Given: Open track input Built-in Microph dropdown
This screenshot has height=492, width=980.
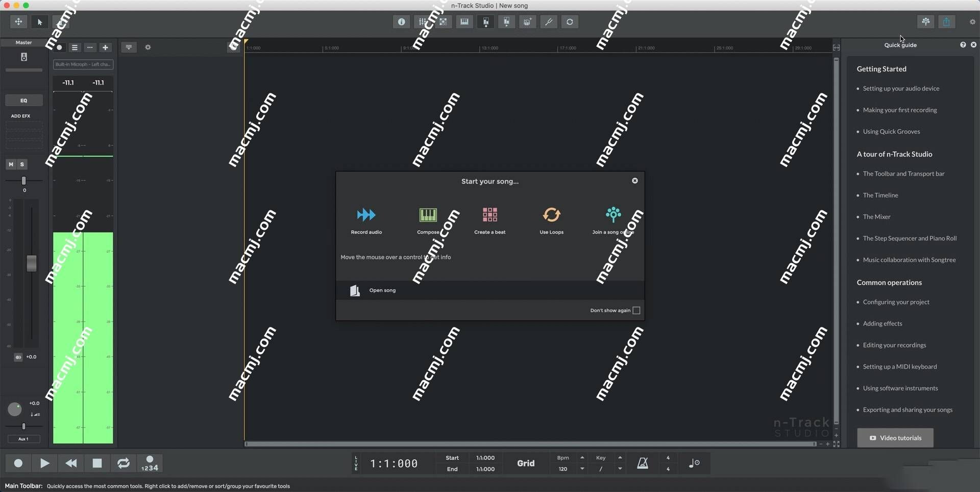Looking at the screenshot, I should (x=83, y=64).
